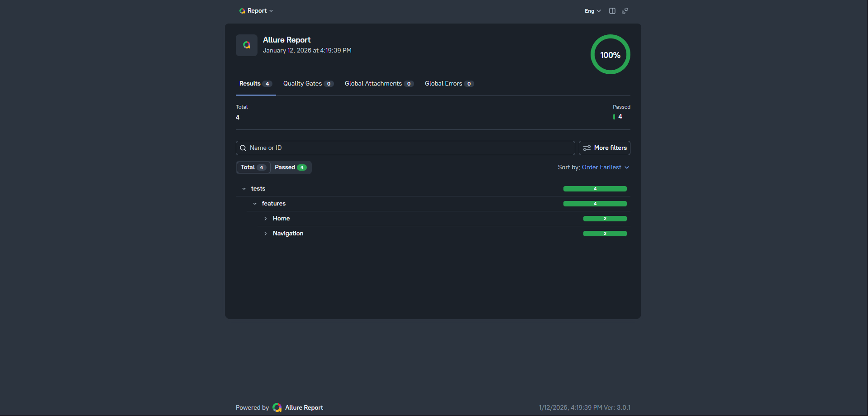Open the Global Errors tab
Image resolution: width=868 pixels, height=416 pixels.
coord(448,83)
